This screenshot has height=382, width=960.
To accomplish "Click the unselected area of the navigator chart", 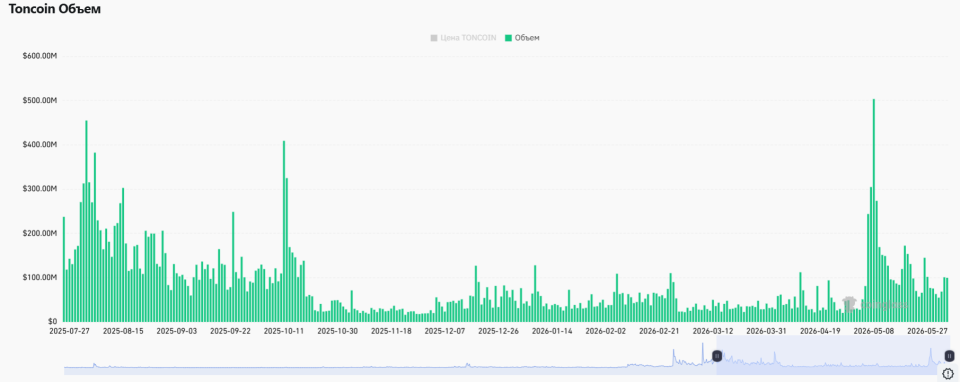I will point(390,355).
